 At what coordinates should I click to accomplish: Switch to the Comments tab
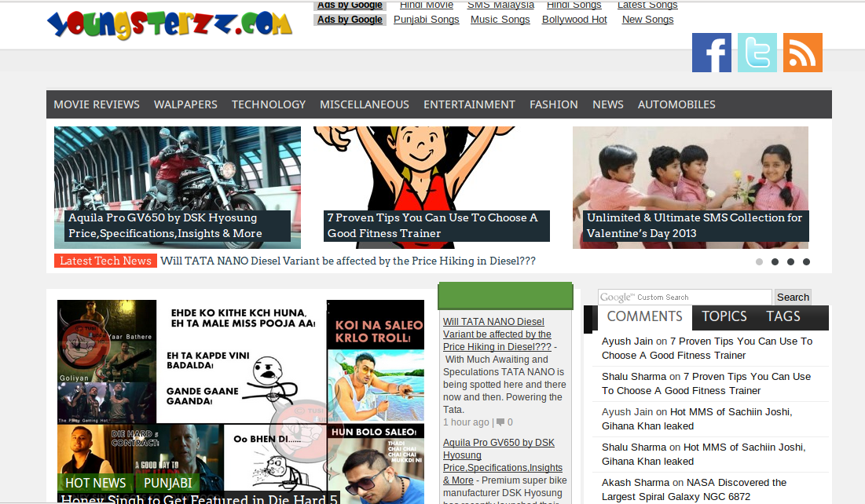644,316
